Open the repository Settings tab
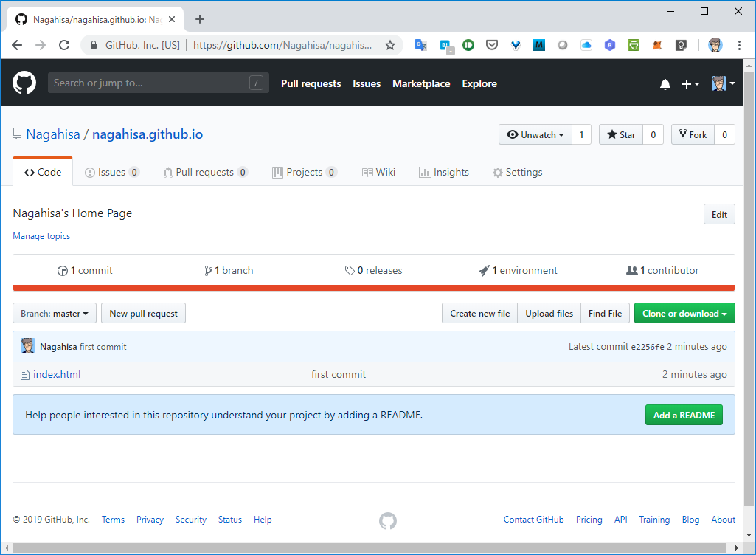Screen dimensions: 756x555 coord(517,172)
